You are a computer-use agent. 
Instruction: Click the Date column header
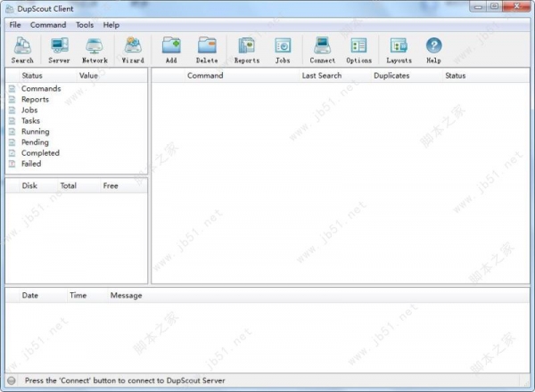tap(30, 295)
